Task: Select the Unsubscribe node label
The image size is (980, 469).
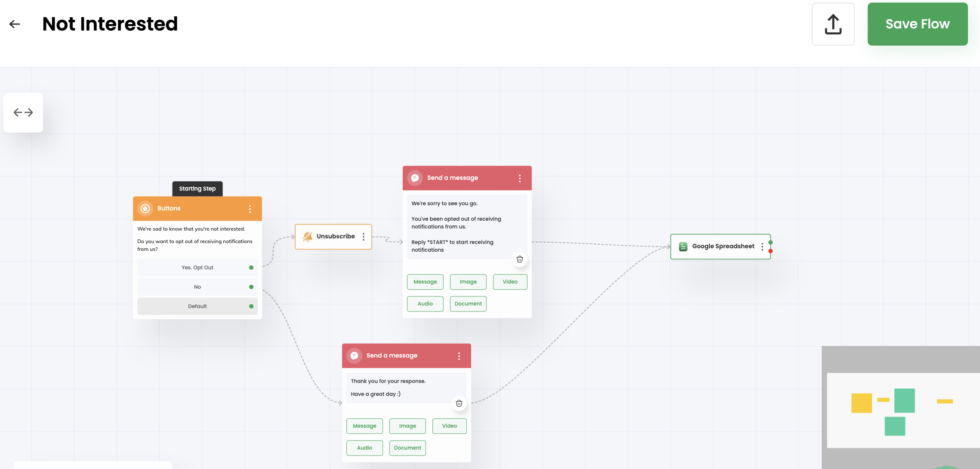Action: click(336, 236)
